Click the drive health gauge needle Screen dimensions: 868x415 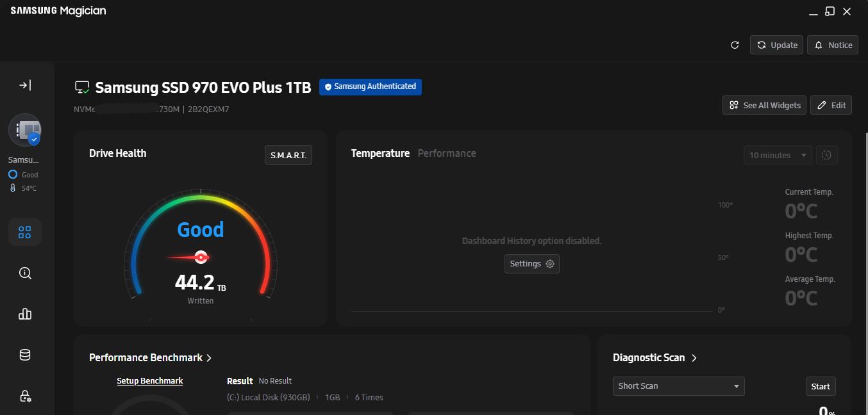[x=189, y=257]
